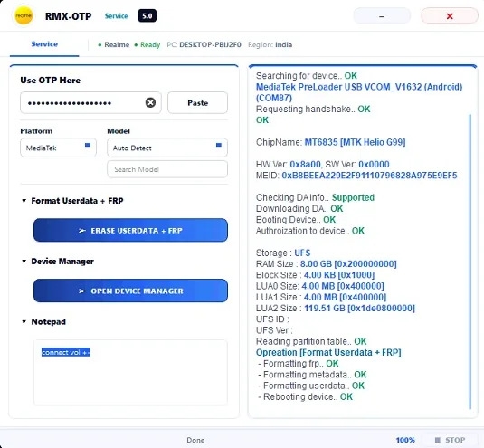Image resolution: width=484 pixels, height=448 pixels.
Task: Click 'Formatting userdata.. OK' line
Action: point(311,386)
